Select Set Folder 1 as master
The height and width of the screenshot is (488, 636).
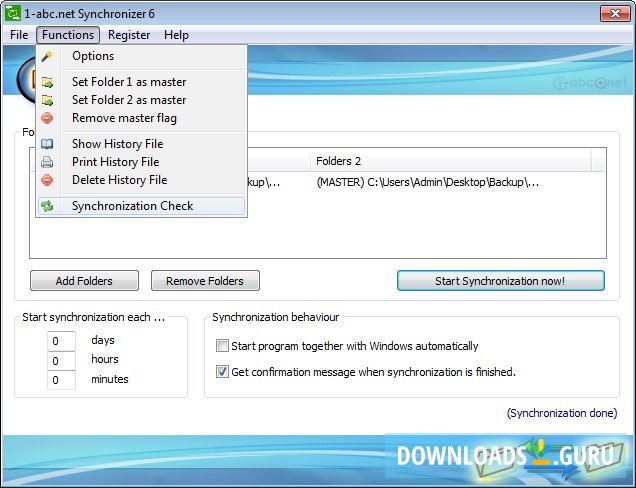(x=141, y=82)
